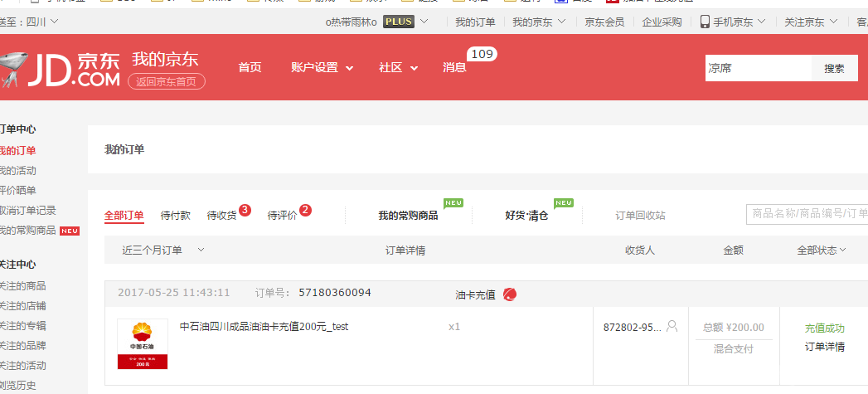Click 总额 ¥200.00 amount
This screenshot has height=394, width=868.
(x=734, y=327)
